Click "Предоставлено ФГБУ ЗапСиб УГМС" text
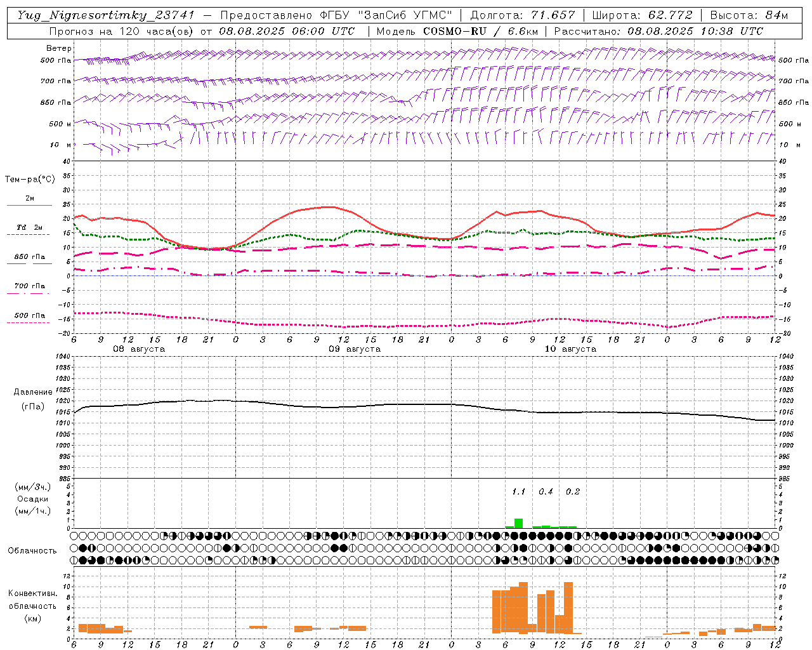The width and height of the screenshot is (812, 650). (x=336, y=15)
